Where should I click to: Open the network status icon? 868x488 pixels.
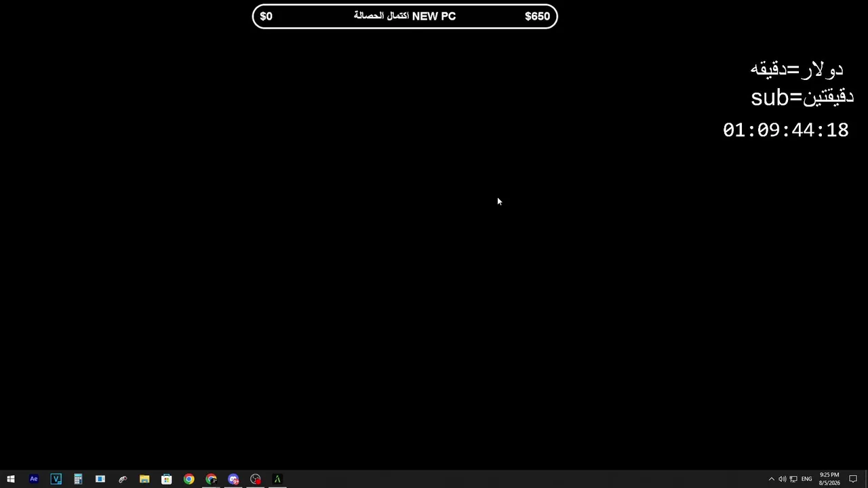[793, 479]
